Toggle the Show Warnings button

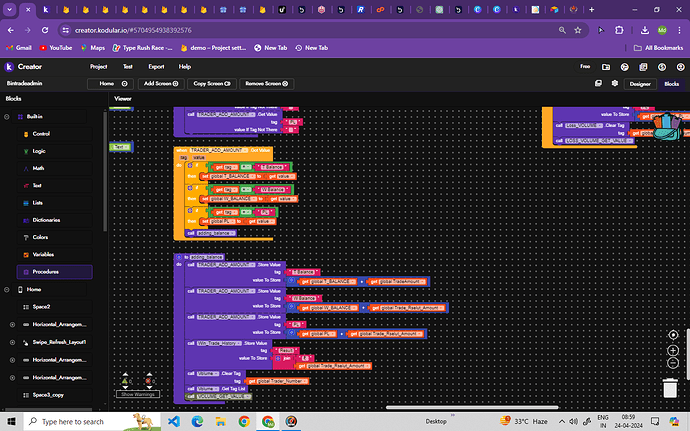click(136, 394)
